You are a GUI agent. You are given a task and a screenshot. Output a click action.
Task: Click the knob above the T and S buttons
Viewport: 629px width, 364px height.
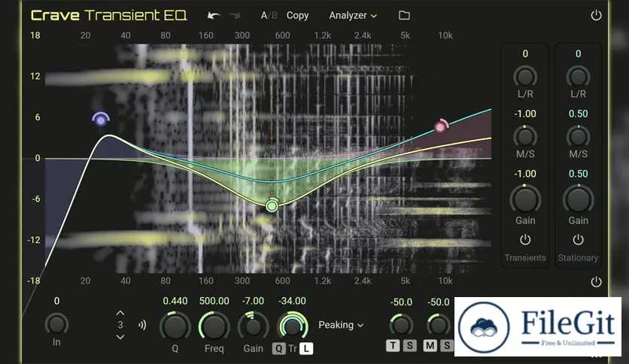401,324
